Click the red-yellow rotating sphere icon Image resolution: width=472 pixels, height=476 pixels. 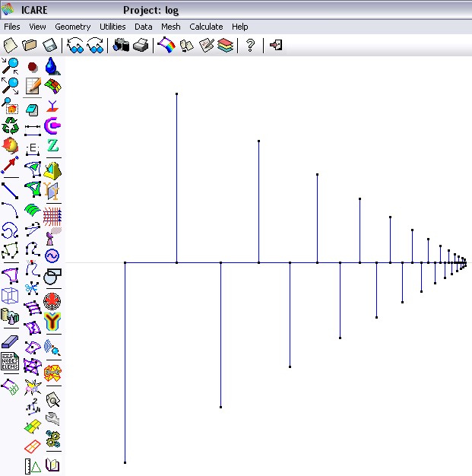click(x=10, y=145)
